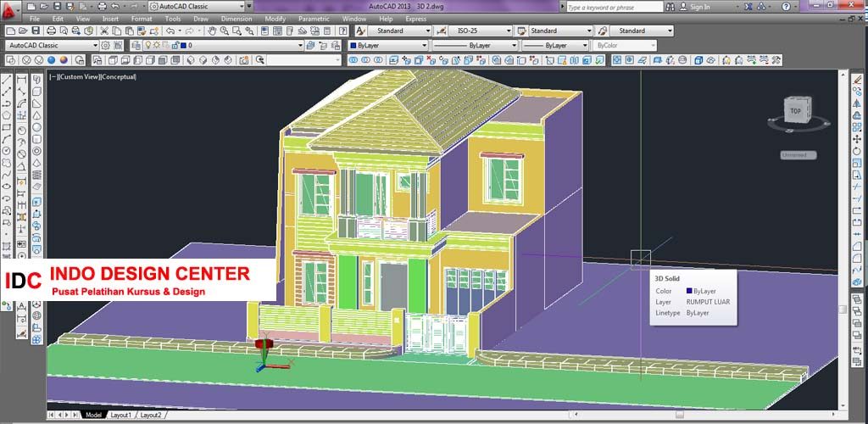This screenshot has height=424, width=868.
Task: Select the Conceptual visual style sphere icon
Action: [x=64, y=59]
